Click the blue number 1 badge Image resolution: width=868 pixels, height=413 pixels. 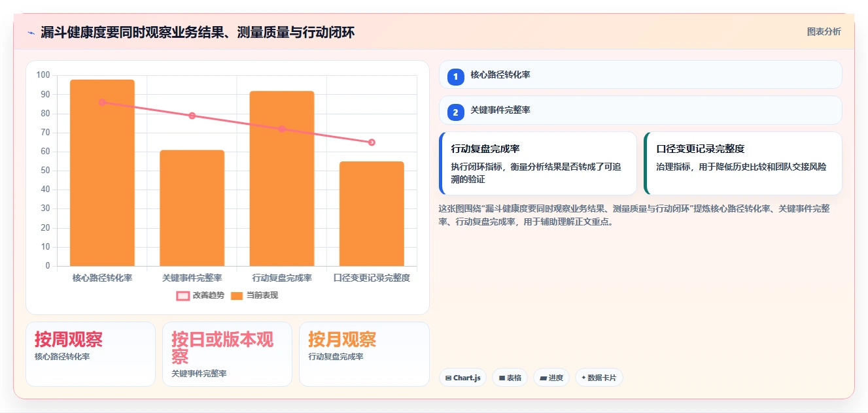coord(456,76)
